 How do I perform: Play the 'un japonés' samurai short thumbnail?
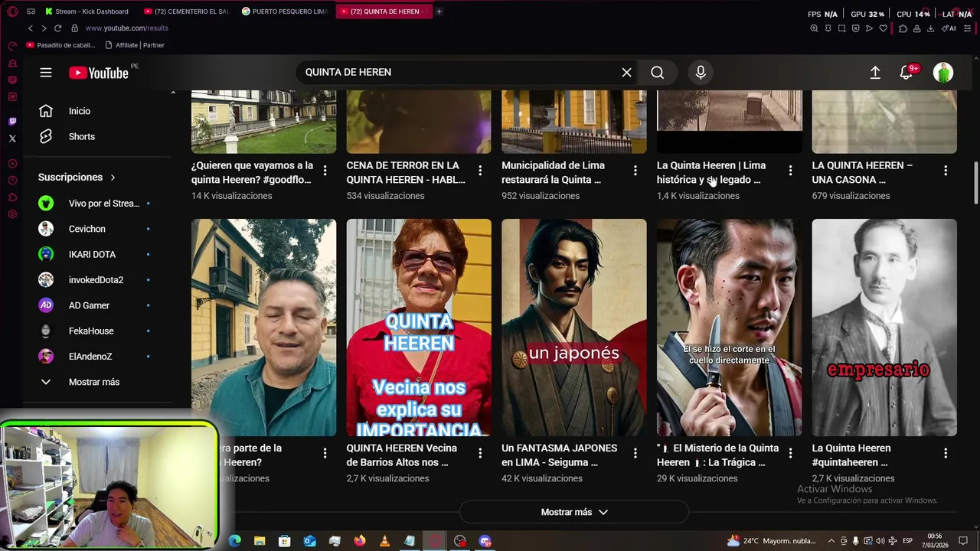pos(574,328)
